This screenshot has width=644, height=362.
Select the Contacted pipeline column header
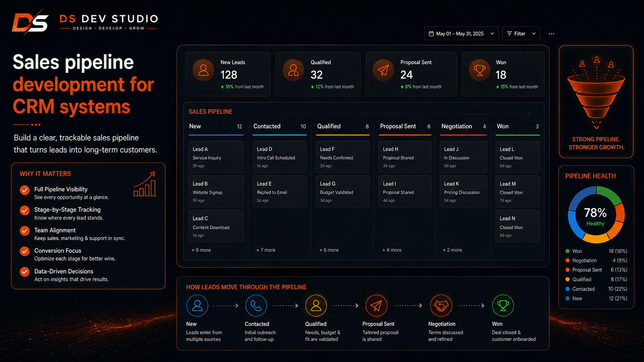pyautogui.click(x=280, y=127)
